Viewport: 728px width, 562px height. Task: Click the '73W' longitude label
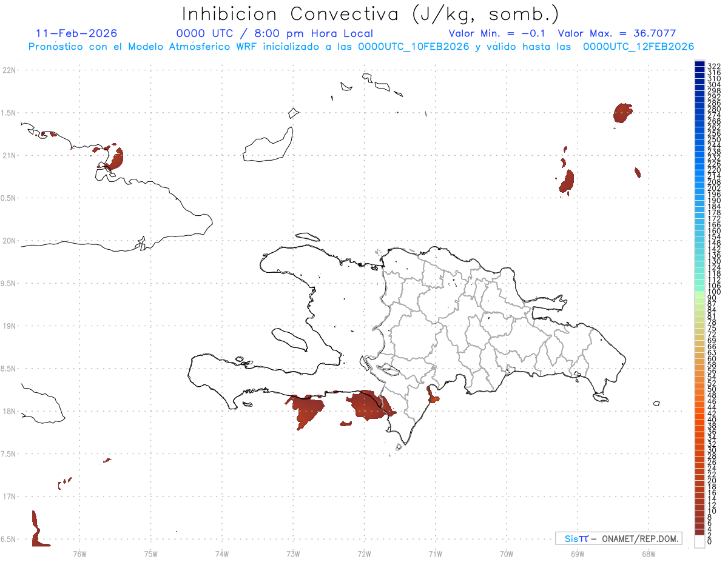293,554
